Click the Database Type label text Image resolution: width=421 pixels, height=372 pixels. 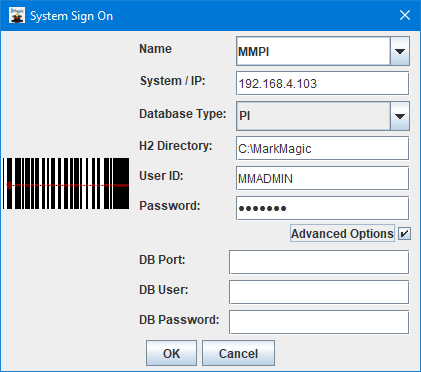182,114
